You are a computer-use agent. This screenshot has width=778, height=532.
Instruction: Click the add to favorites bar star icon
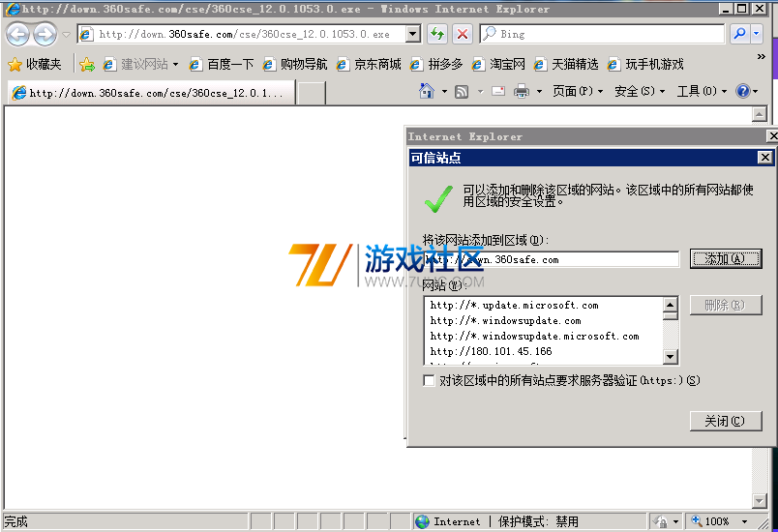click(x=87, y=64)
